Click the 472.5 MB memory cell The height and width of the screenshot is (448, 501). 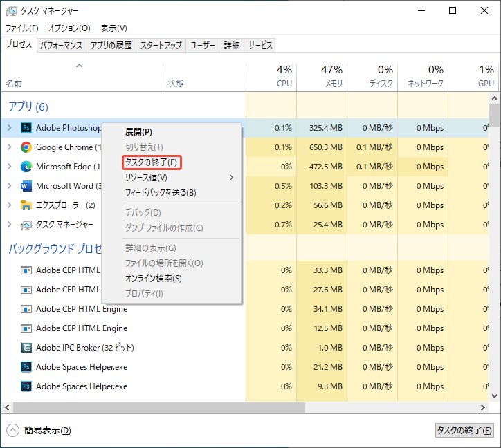click(322, 167)
